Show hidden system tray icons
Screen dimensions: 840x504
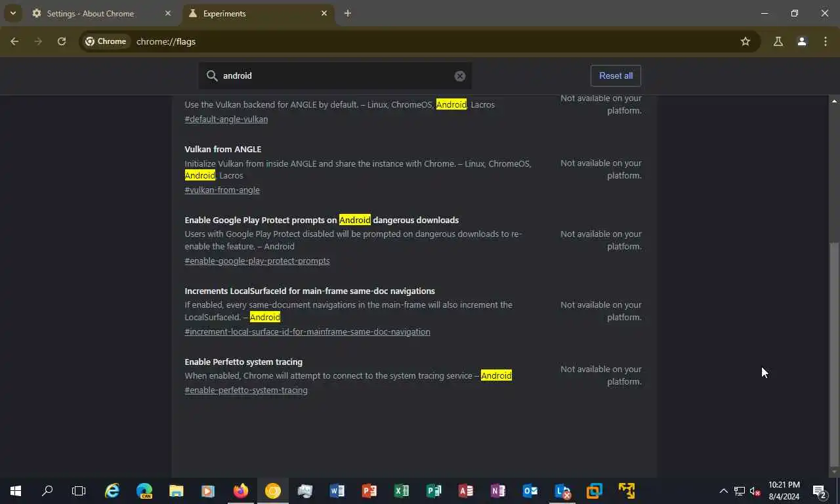click(724, 491)
